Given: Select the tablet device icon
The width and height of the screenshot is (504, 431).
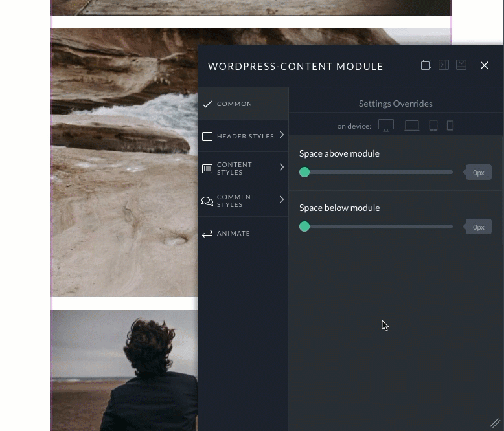Looking at the screenshot, I should click(433, 126).
